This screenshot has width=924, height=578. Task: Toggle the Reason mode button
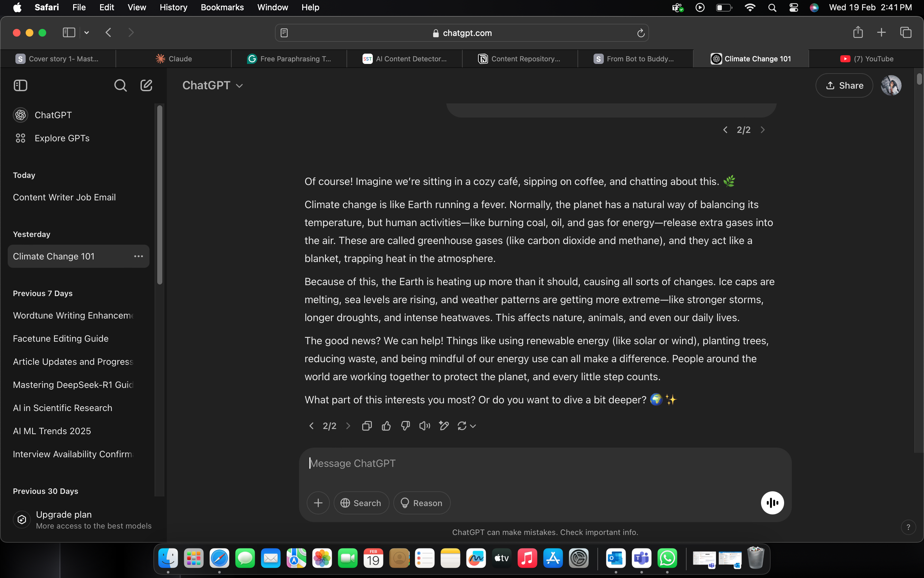tap(422, 503)
